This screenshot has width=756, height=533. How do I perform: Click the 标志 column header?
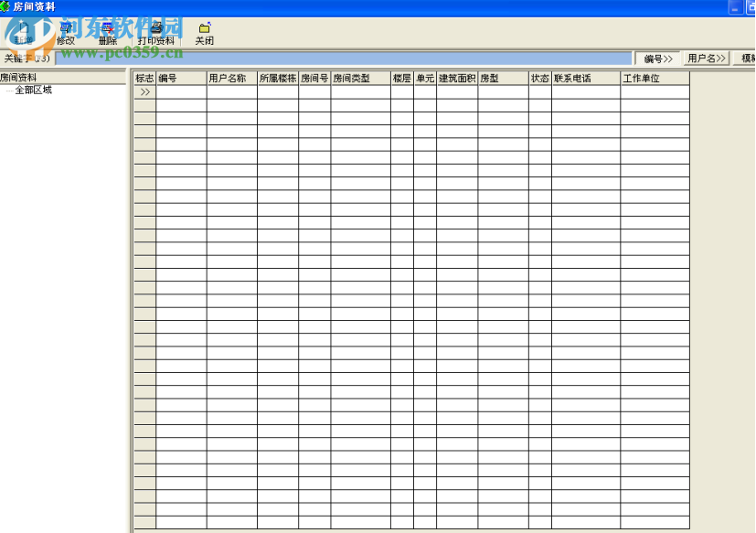point(144,78)
